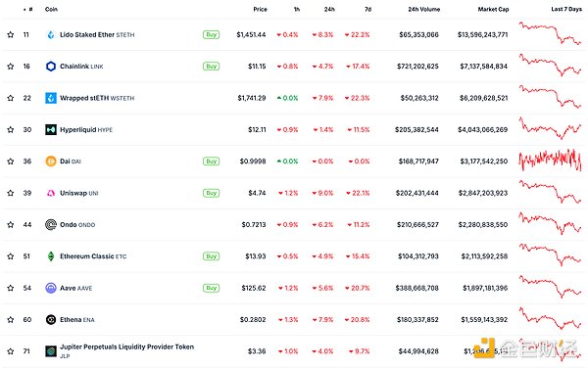
Task: Star Lido Staked Ether as favorite
Action: (11, 35)
